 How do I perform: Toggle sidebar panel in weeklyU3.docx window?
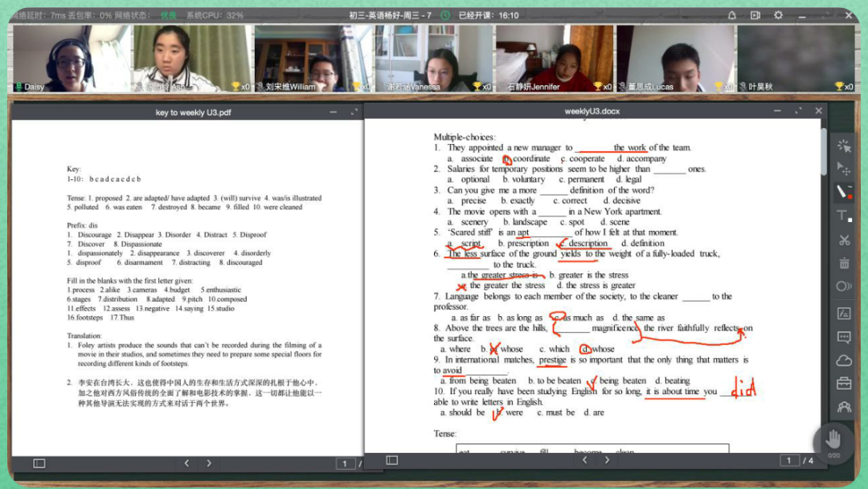[392, 460]
